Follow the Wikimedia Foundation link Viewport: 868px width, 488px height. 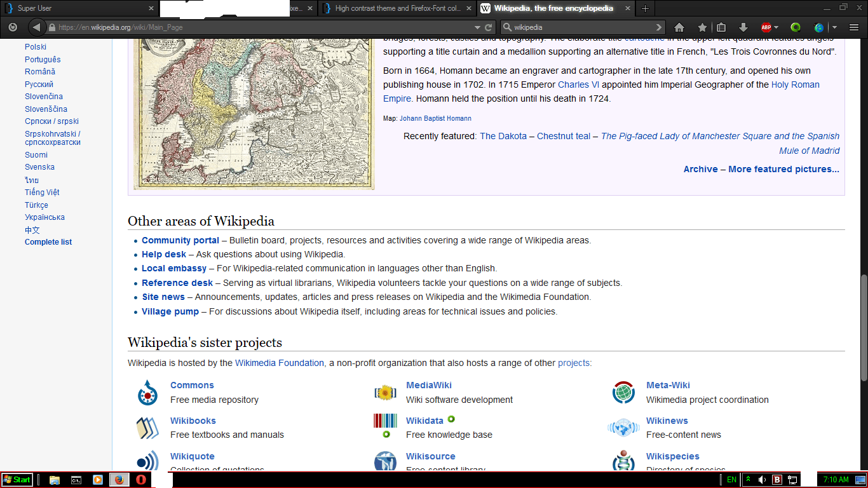coord(280,363)
